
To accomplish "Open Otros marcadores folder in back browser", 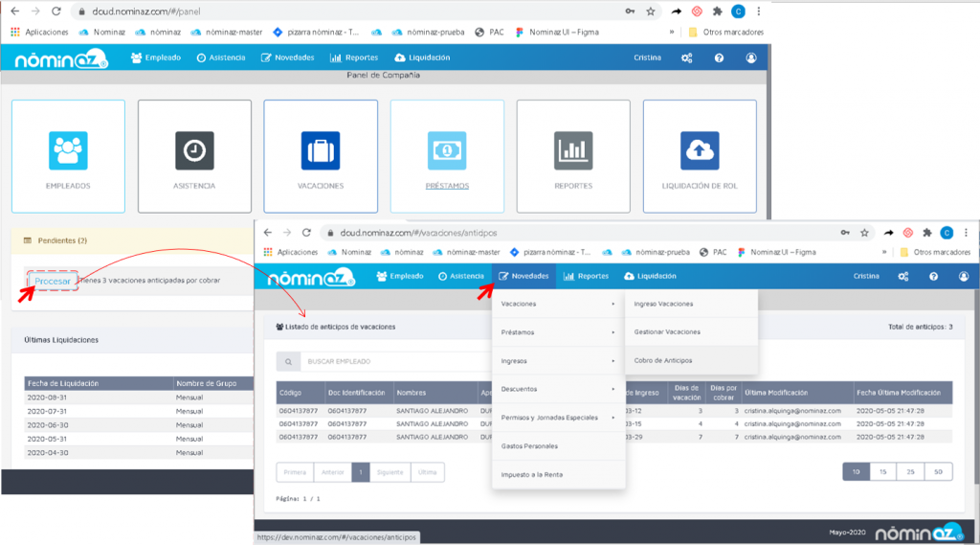I will tap(725, 32).
